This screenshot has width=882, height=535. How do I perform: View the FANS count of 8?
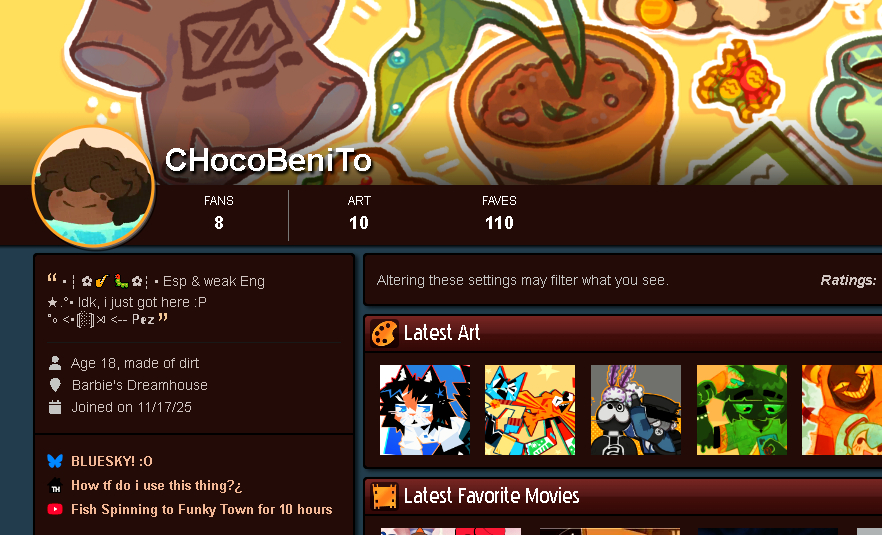(219, 214)
